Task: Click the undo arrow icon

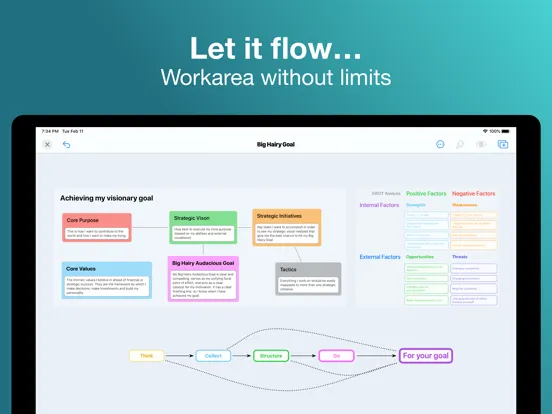Action: pyautogui.click(x=66, y=144)
